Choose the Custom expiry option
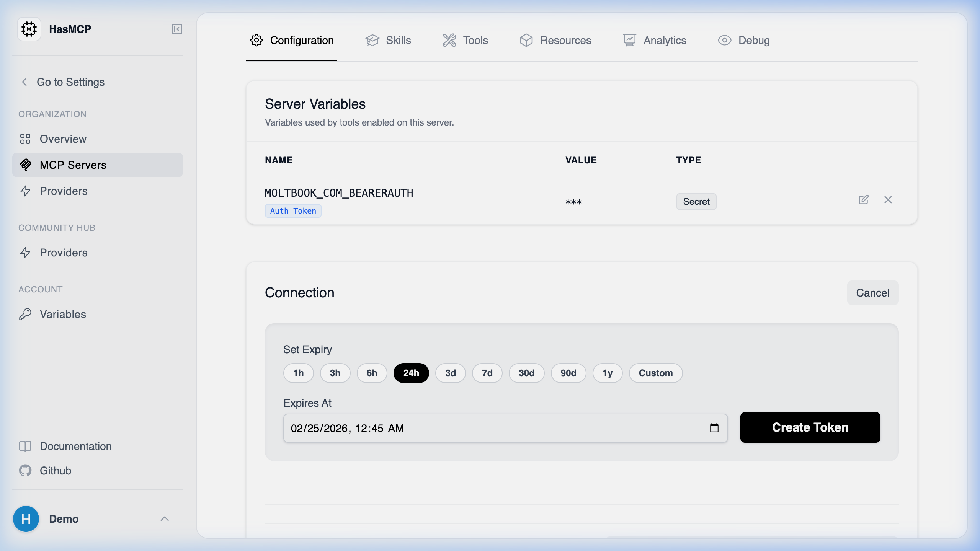Image resolution: width=980 pixels, height=551 pixels. [x=655, y=373]
